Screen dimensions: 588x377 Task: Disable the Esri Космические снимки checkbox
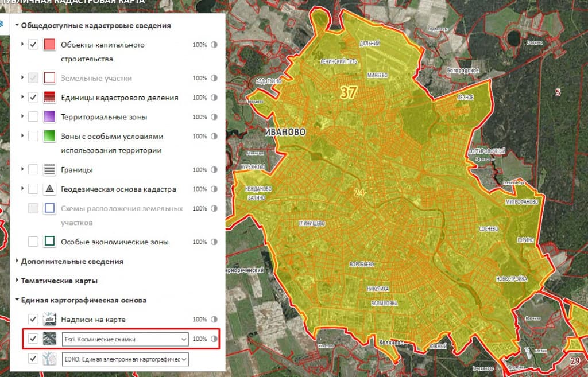coord(33,339)
